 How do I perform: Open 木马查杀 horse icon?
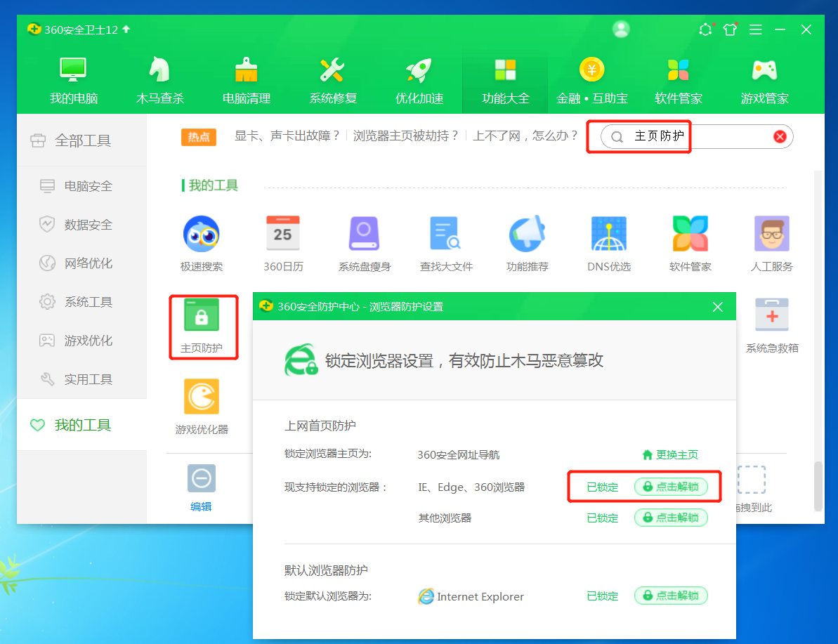click(159, 81)
